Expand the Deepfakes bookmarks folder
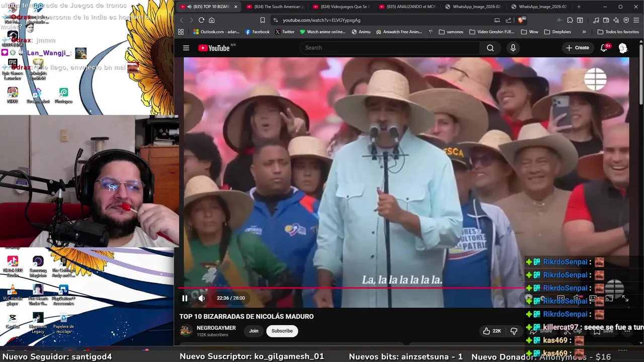 tap(557, 32)
